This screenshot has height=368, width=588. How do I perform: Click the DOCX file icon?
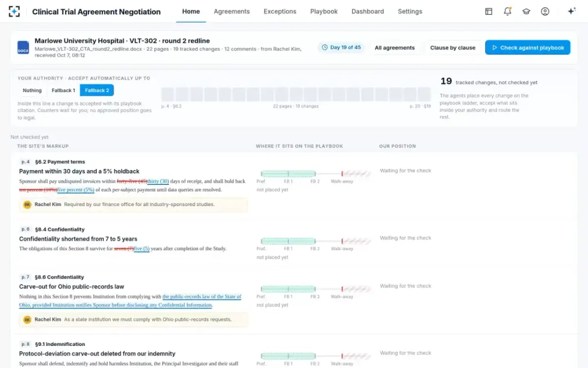click(x=23, y=48)
